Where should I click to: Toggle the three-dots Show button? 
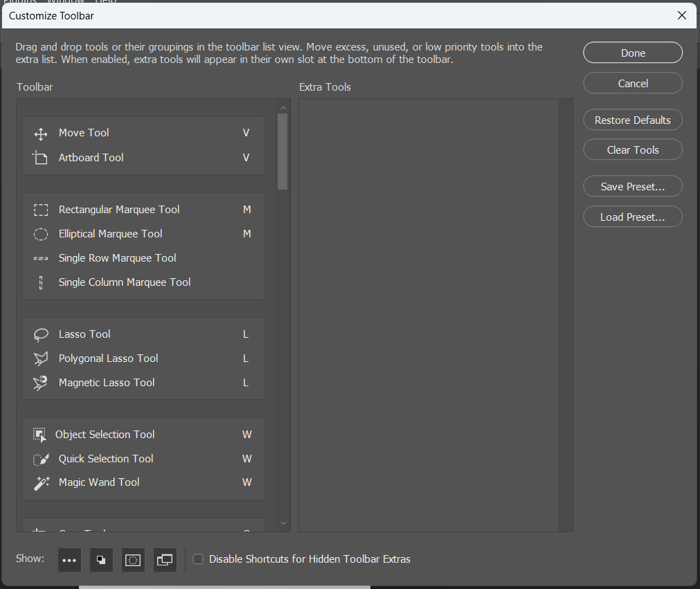pos(69,560)
